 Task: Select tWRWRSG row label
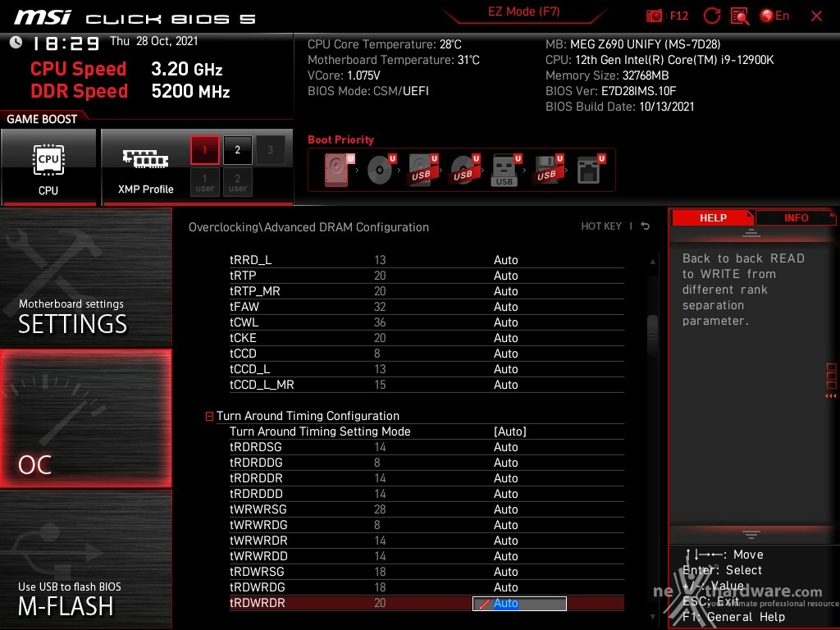coord(258,509)
